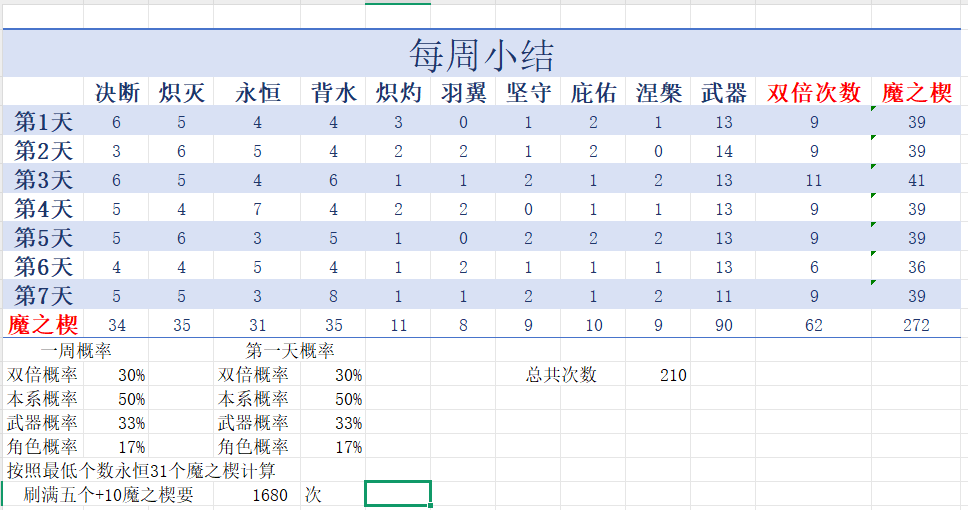Viewport: 968px width, 510px height.
Task: Select the 总共次数 value 210
Action: coord(673,375)
